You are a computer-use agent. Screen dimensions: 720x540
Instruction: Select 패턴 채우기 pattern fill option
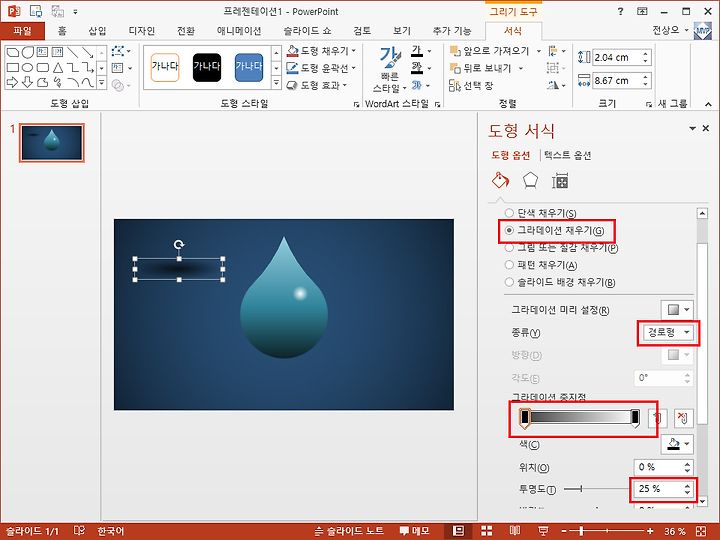coord(541,265)
